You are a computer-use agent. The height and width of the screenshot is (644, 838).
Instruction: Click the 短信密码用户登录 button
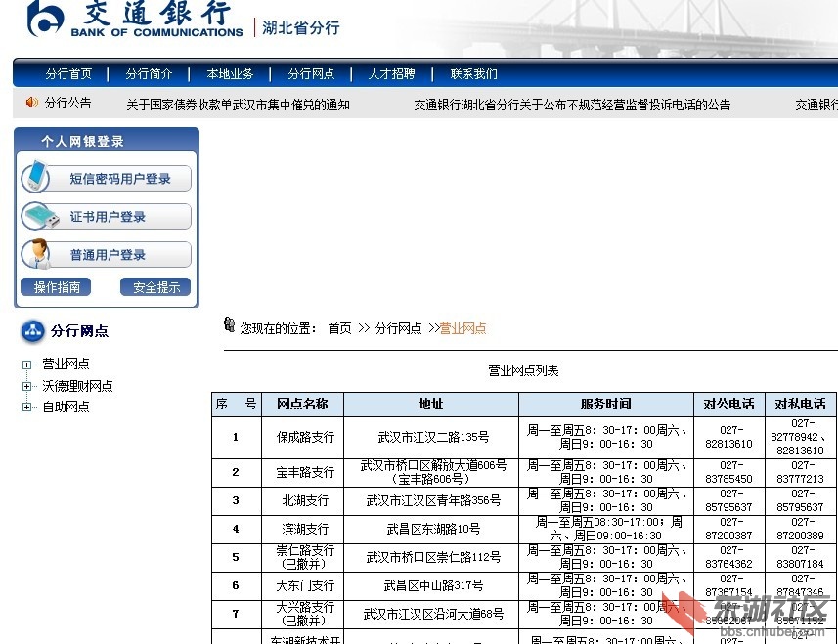106,179
